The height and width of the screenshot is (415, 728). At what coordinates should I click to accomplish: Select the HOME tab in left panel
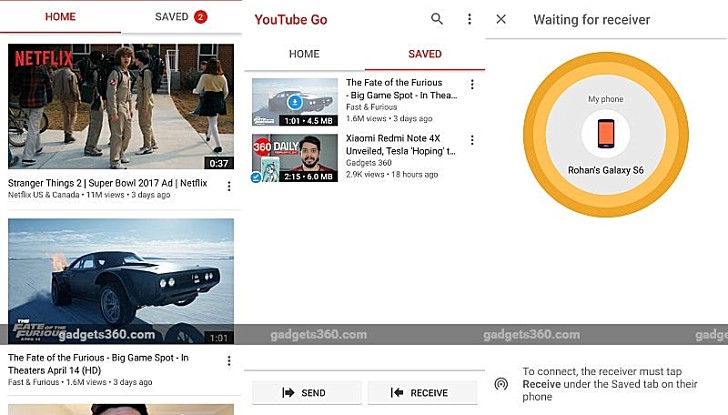point(60,17)
